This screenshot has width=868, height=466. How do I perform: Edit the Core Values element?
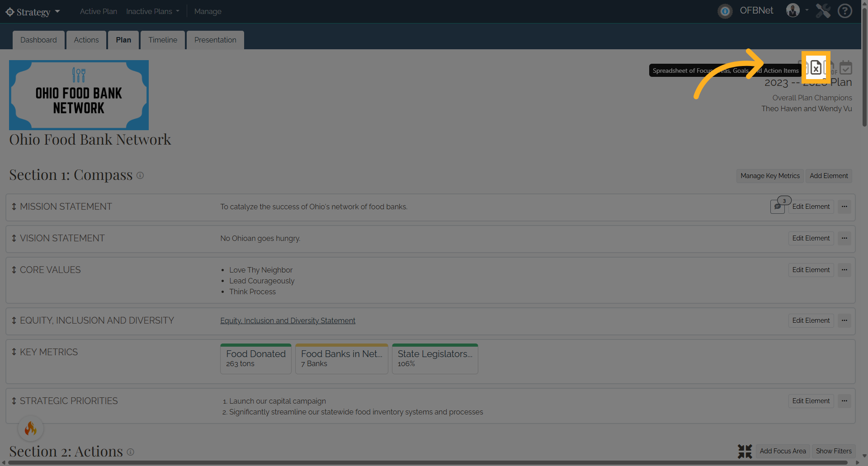(x=811, y=270)
